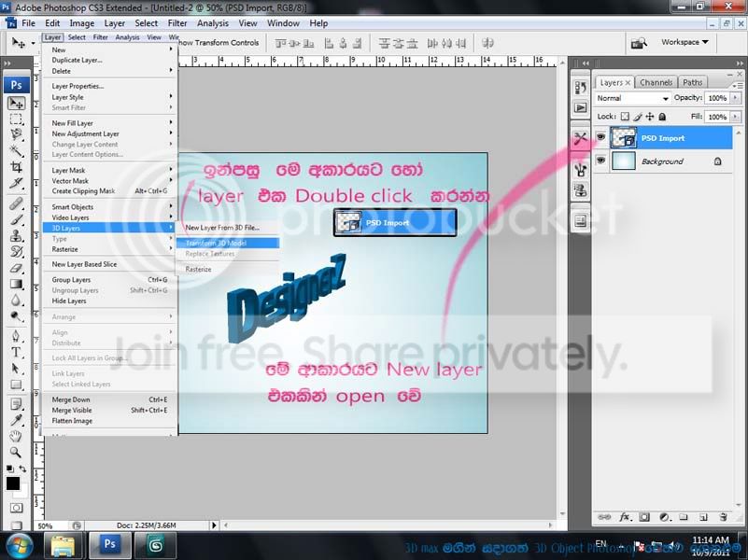748x560 pixels.
Task: Open the Move tool preset picker arrow
Action: point(33,43)
